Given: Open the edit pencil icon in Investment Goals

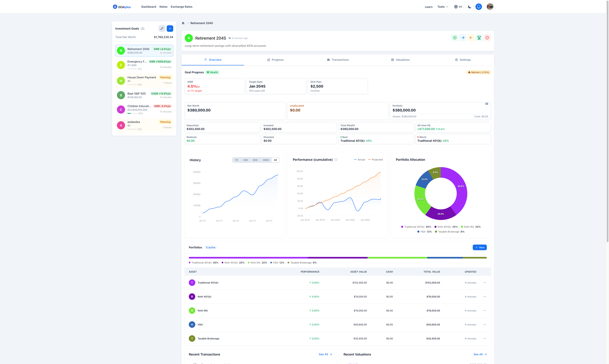Looking at the screenshot, I should click(x=162, y=28).
